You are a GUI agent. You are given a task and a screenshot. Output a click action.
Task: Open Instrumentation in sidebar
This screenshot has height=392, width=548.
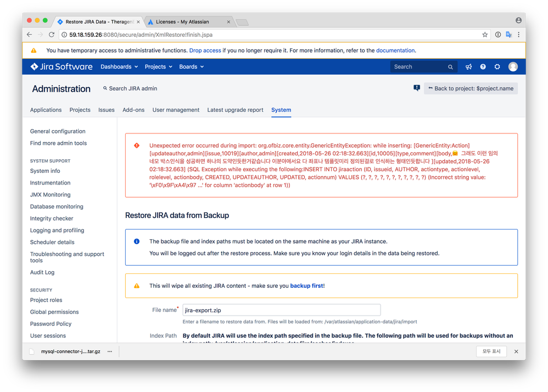pos(51,183)
